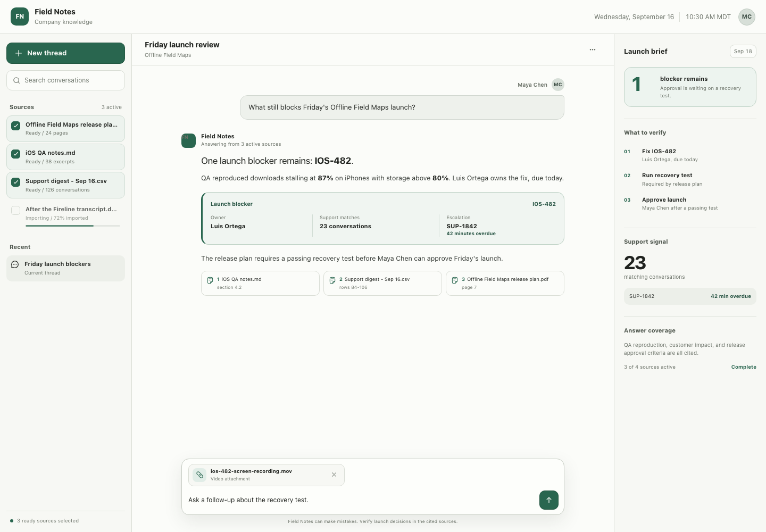Click the plus icon on New thread
Viewport: 766px width, 532px height.
19,53
